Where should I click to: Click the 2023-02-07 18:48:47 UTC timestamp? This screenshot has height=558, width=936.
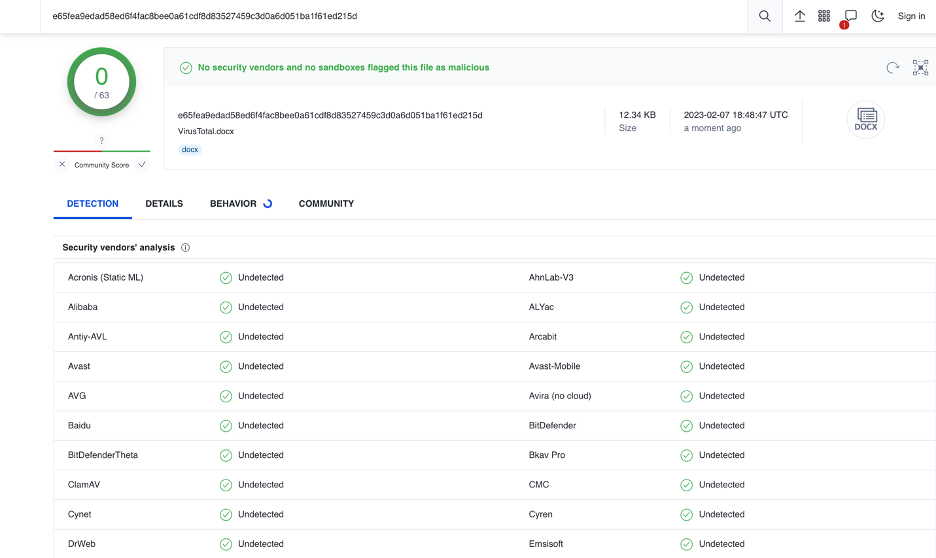[x=735, y=115]
